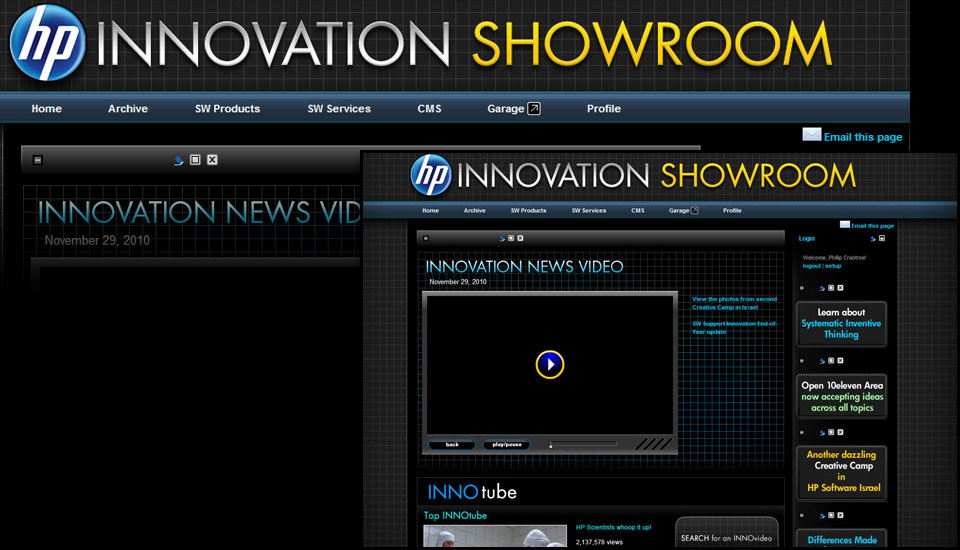960x550 pixels.
Task: Click the logout link in the Login panel
Action: pos(811,266)
